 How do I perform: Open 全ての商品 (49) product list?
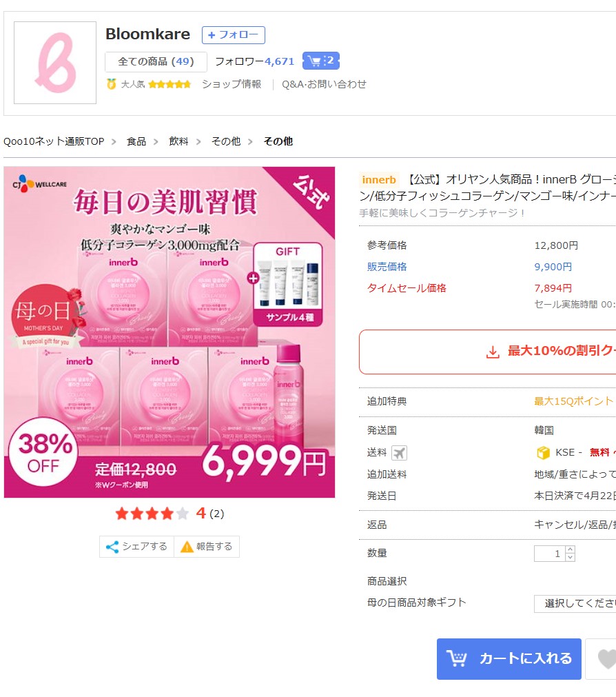pyautogui.click(x=156, y=61)
